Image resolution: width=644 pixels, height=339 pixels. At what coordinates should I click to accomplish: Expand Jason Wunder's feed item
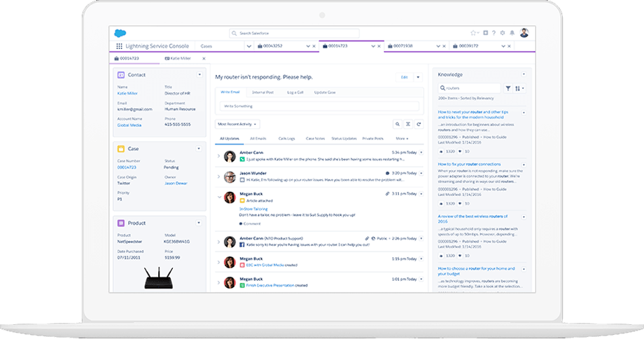click(218, 176)
